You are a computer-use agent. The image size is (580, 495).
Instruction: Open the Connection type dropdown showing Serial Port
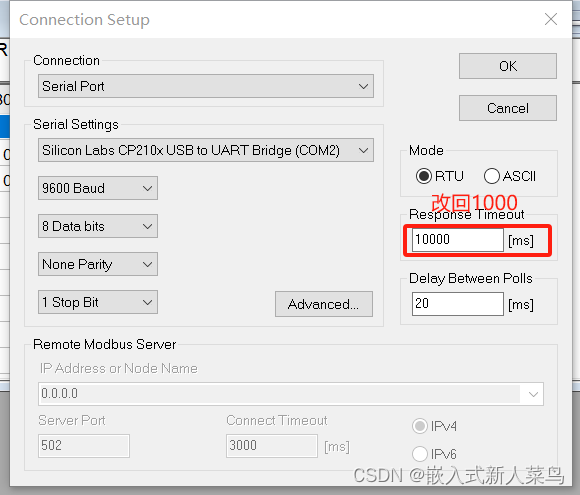tap(206, 86)
